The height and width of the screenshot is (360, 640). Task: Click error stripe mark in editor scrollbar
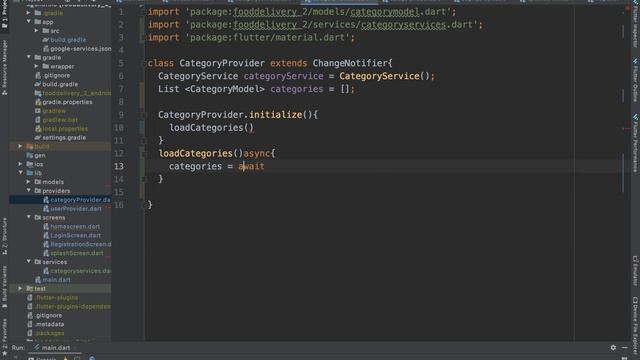(627, 129)
